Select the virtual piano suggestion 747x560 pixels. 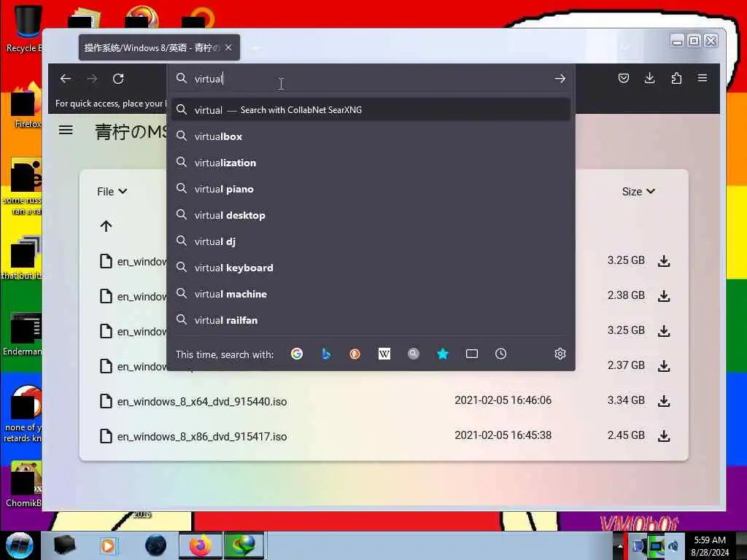pos(371,189)
